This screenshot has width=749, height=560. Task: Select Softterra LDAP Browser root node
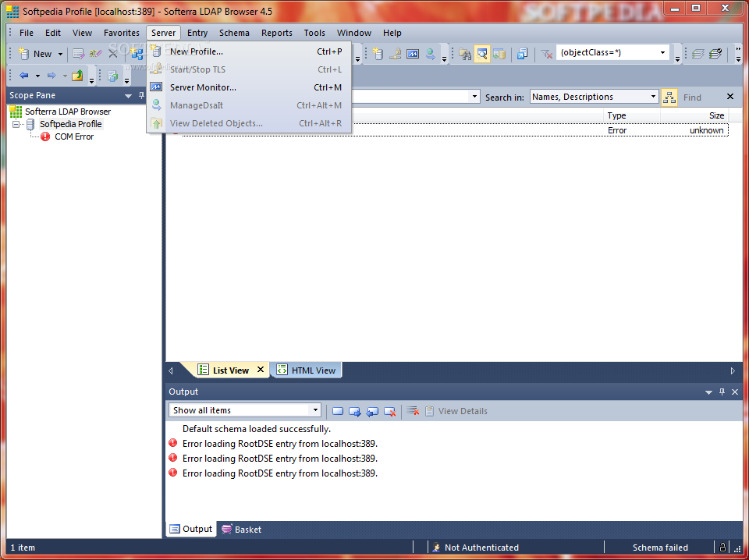68,112
